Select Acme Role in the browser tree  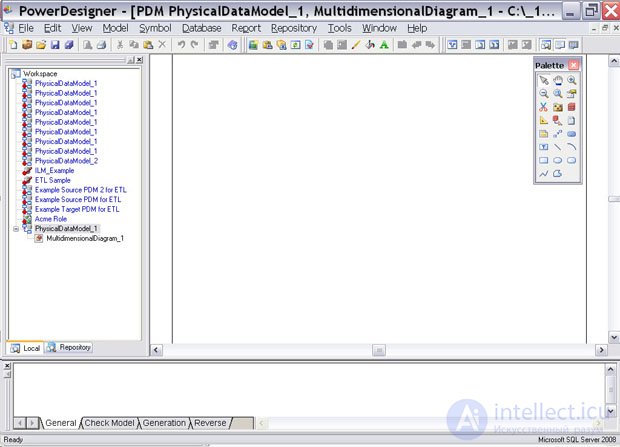[x=51, y=219]
